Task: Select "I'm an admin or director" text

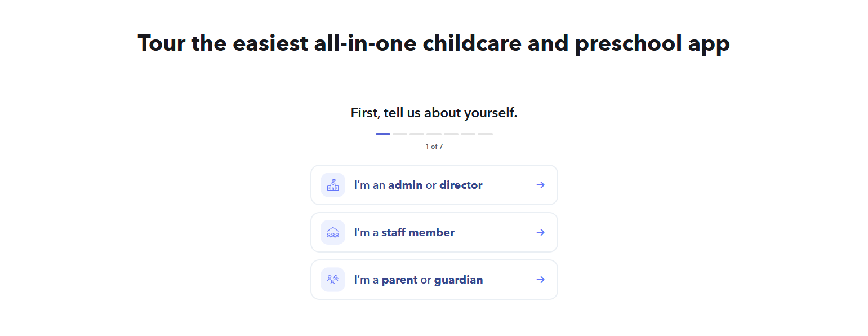Action: [x=418, y=185]
